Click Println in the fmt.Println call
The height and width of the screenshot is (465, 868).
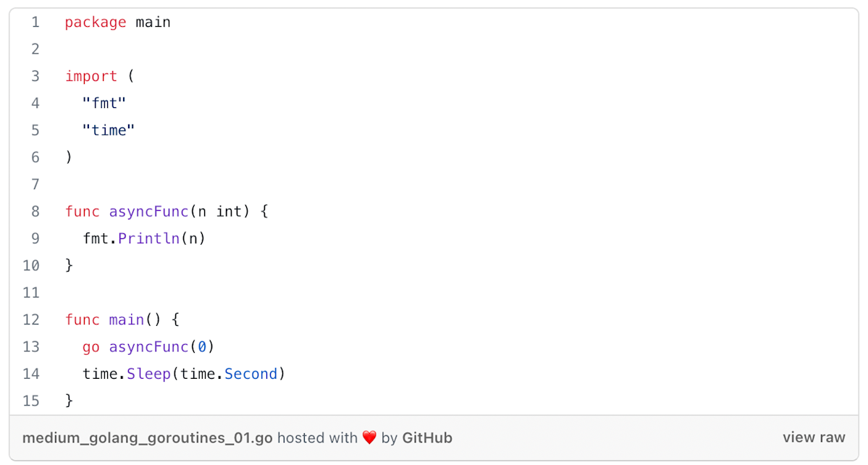(148, 238)
